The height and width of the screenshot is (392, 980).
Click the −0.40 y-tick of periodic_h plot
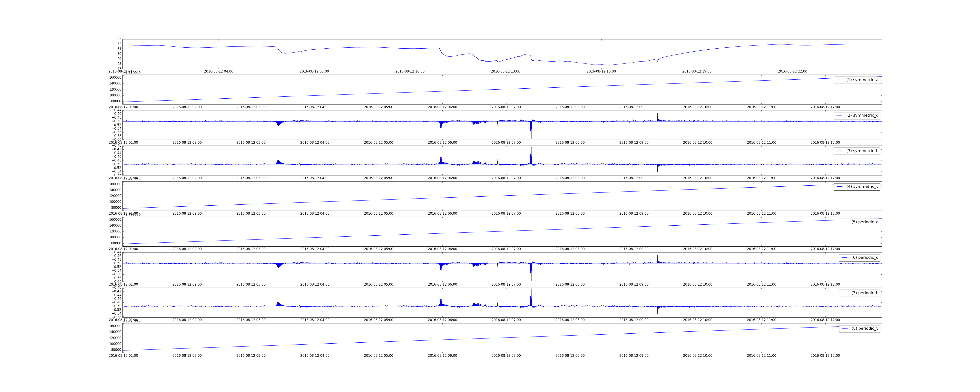pos(116,288)
